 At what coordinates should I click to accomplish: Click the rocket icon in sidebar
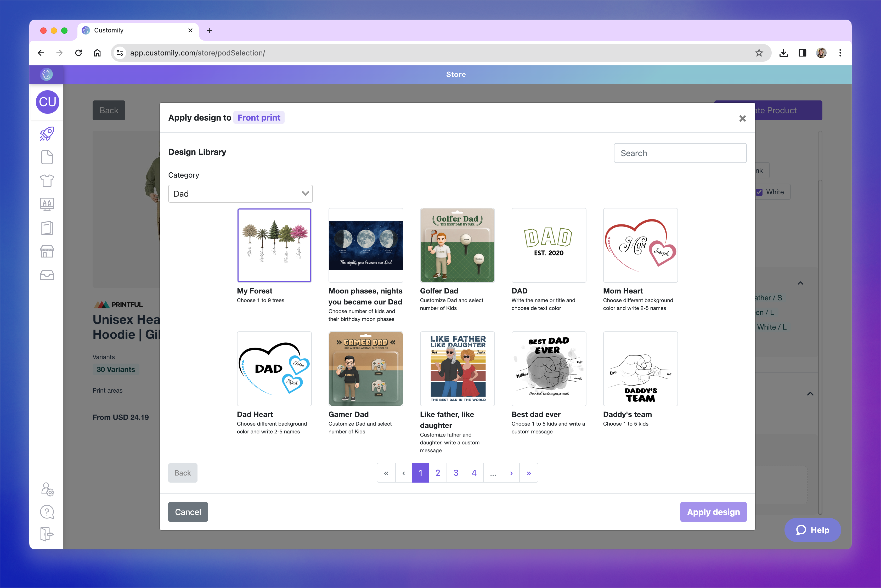point(47,134)
